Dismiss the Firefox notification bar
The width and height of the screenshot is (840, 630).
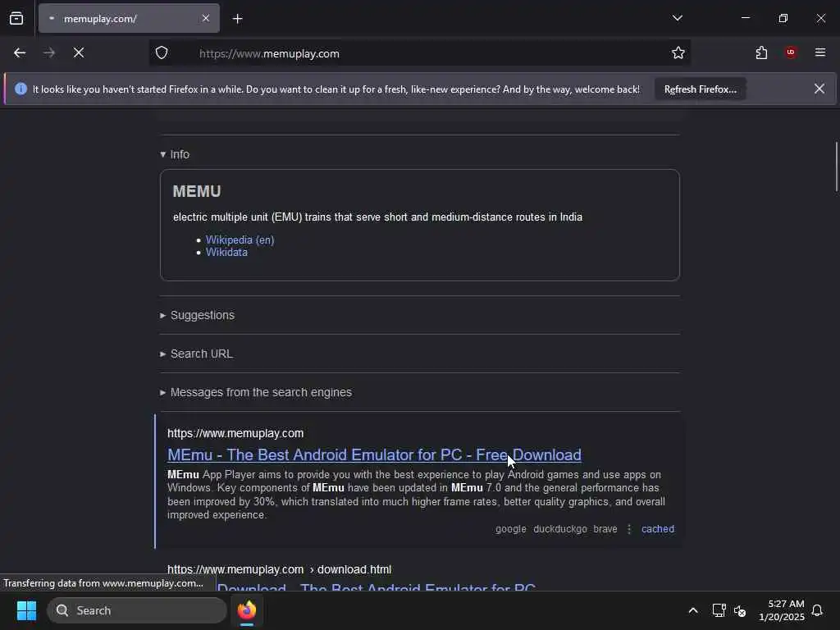coord(819,89)
